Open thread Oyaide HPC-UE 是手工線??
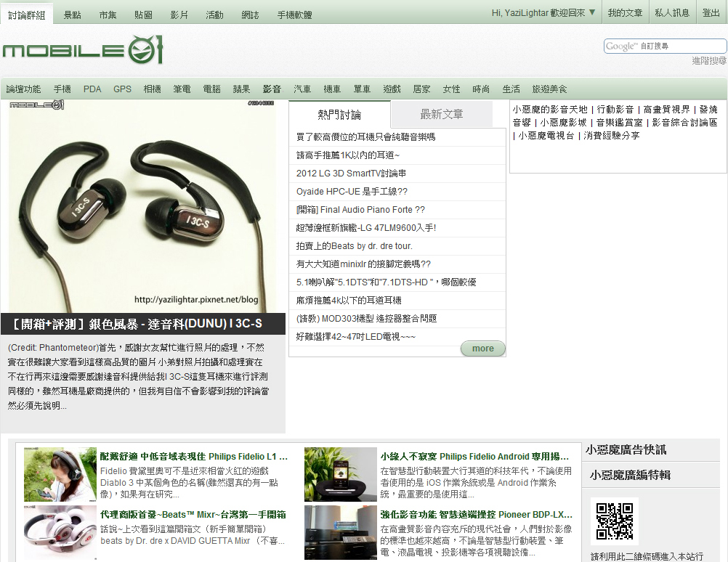728x562 pixels. coord(352,191)
